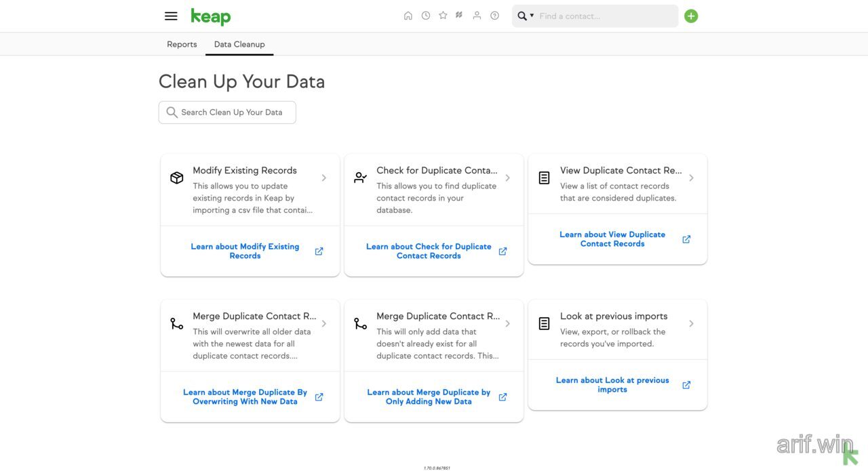
Task: Click the external link icon beside View Duplicate Records
Action: [x=686, y=239]
